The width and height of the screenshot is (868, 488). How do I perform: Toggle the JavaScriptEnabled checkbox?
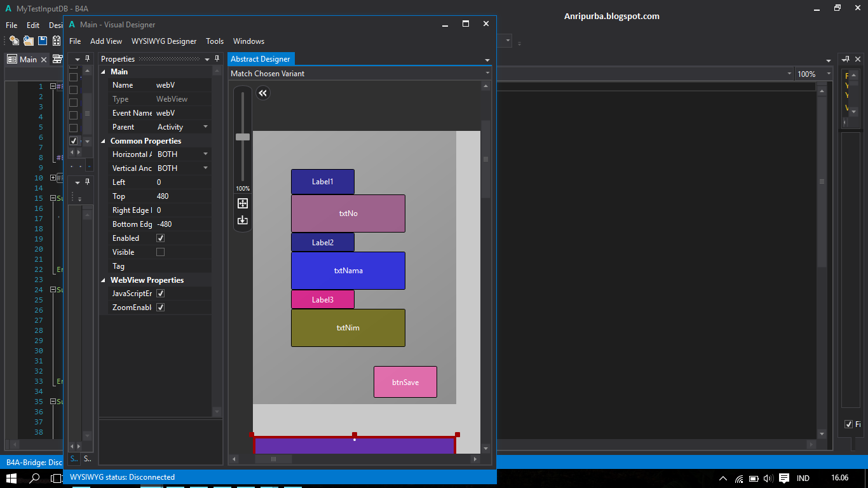click(161, 294)
